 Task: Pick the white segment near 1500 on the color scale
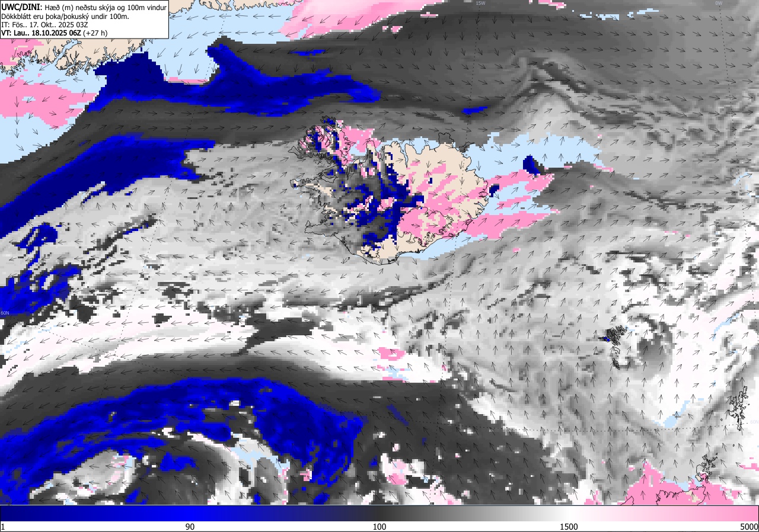569,513
